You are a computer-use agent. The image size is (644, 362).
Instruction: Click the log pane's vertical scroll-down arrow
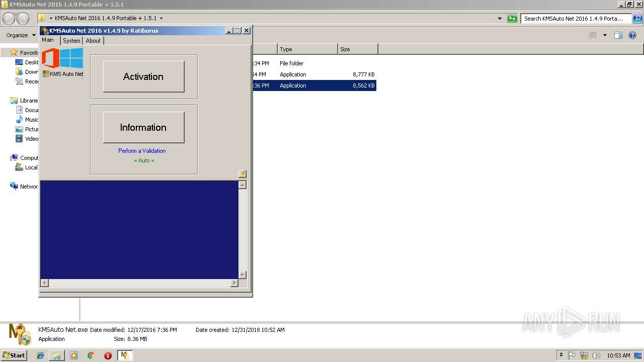243,275
